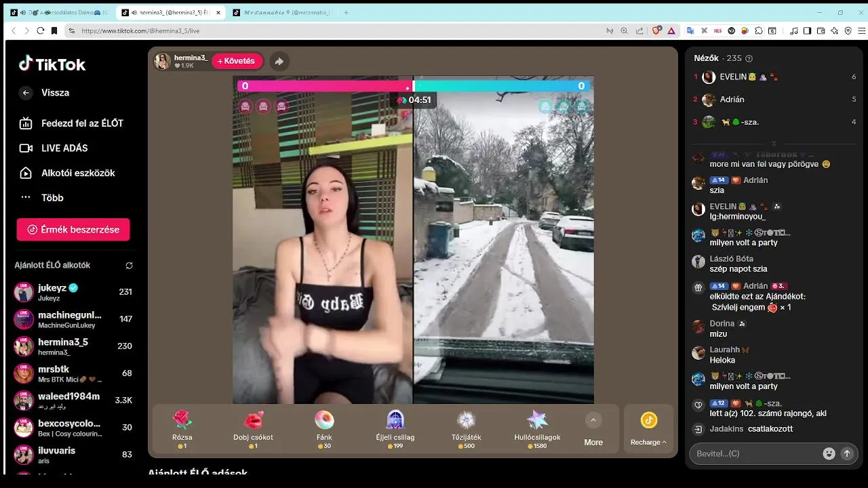Refresh the Ajánlott ÉLŐ alkotók list
Screen dimensions: 868x488
pos(129,266)
